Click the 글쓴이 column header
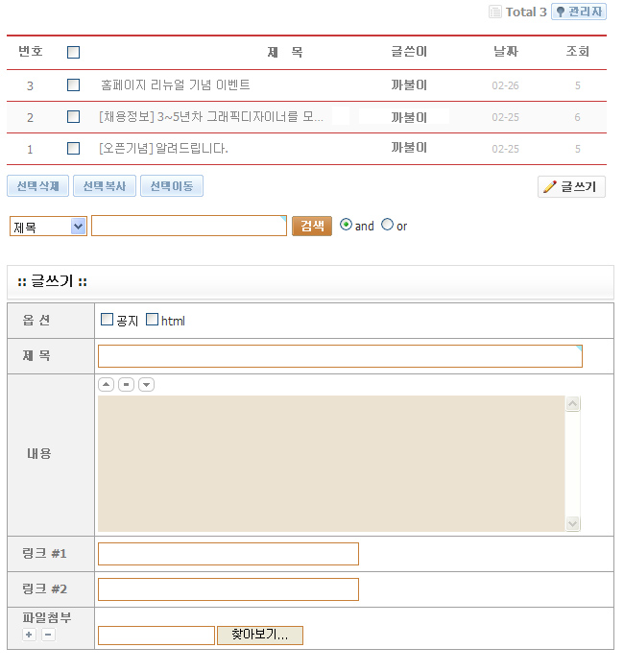The width and height of the screenshot is (624, 672). pyautogui.click(x=409, y=52)
